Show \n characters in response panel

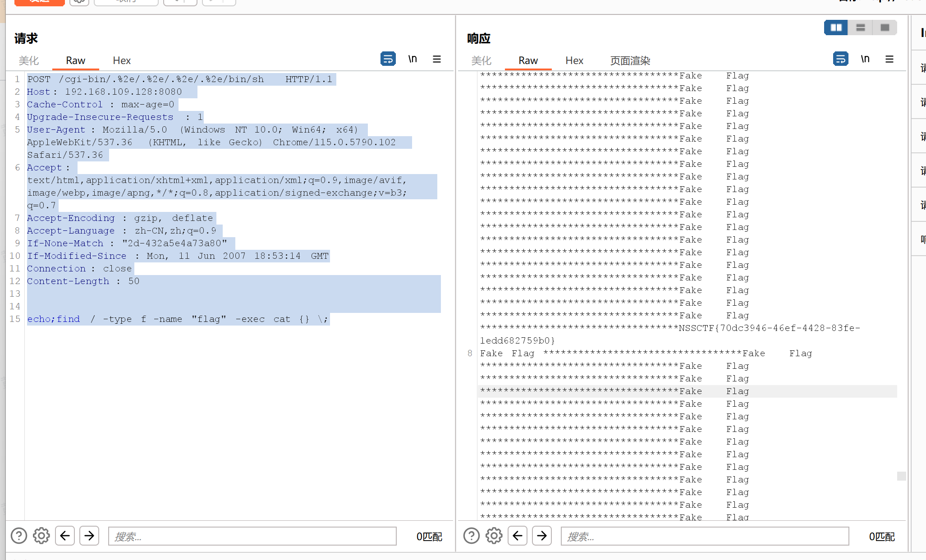pos(865,59)
